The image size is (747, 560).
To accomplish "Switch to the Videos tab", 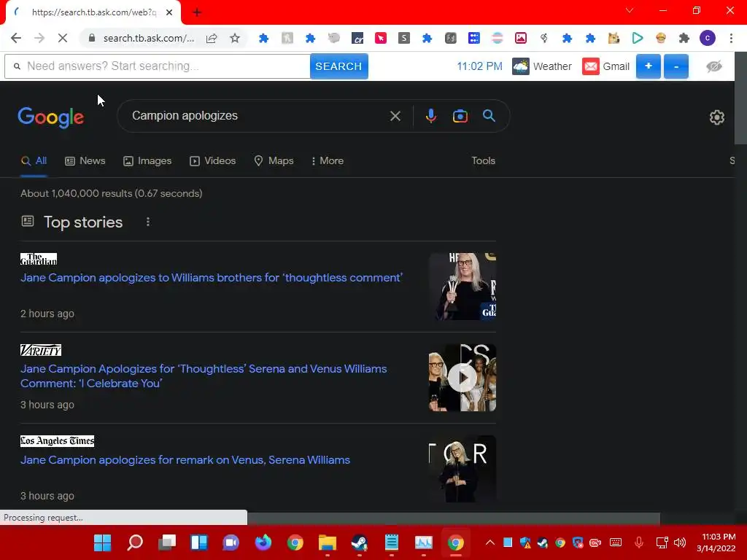I will click(212, 161).
